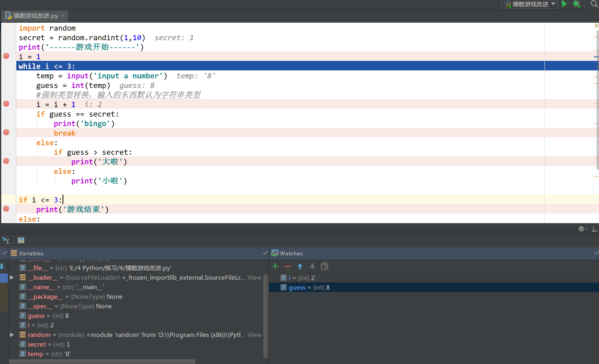Screen dimensions: 599x364
Task: Click the Variables panel horizontal scrollbar
Action: tap(102, 362)
